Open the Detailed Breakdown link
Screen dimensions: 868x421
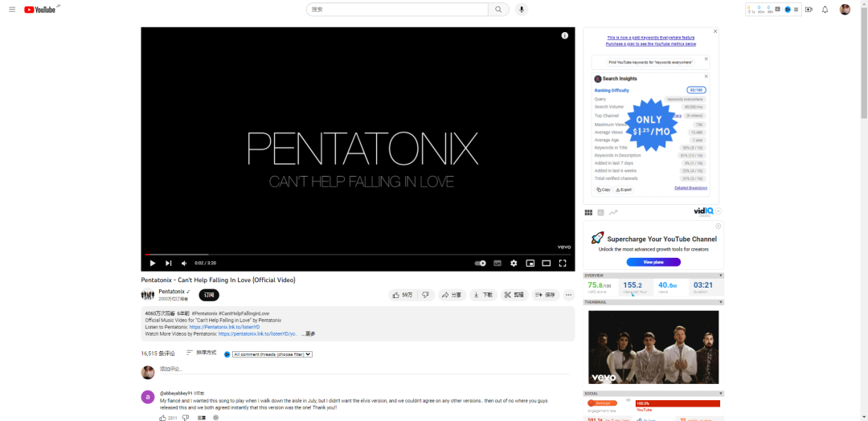691,188
